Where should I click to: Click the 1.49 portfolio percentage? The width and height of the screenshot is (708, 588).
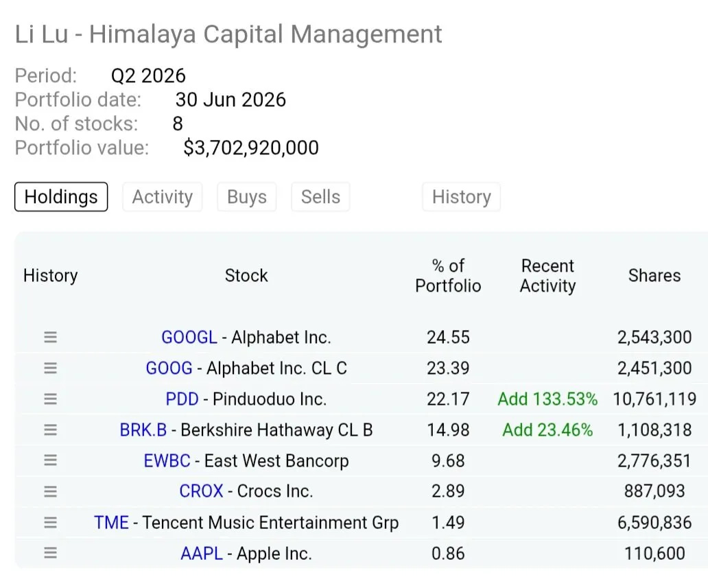tap(448, 523)
